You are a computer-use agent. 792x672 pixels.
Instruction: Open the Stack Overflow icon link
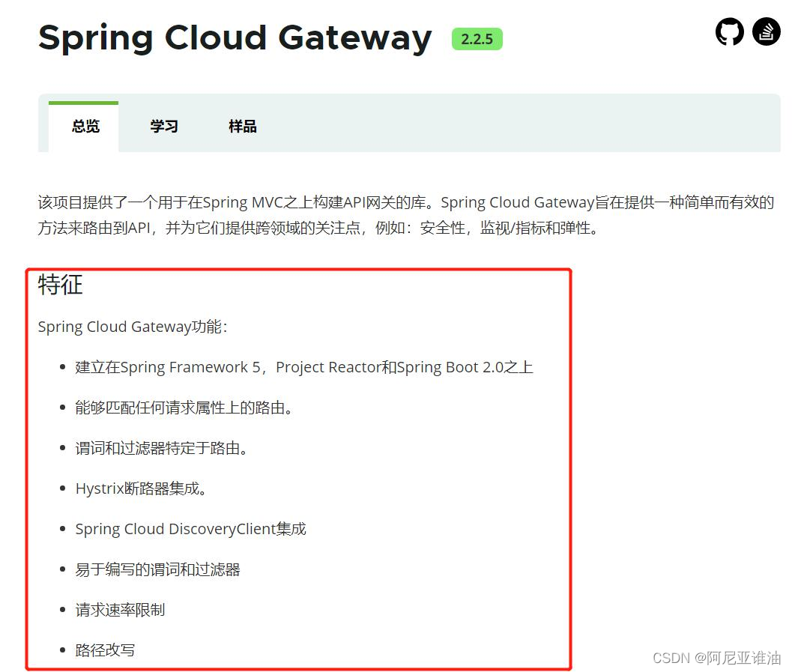point(767,31)
